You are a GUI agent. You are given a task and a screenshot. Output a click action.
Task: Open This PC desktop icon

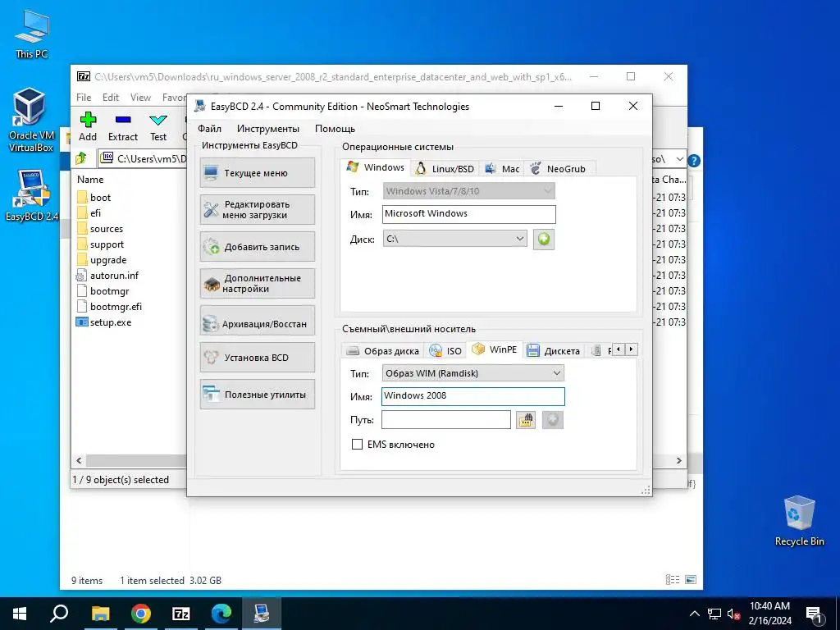pos(32,34)
